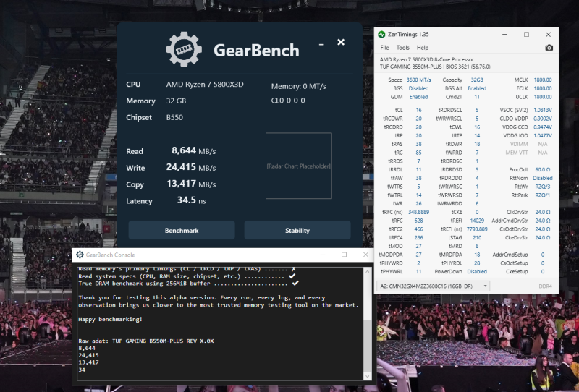
Task: Take a ZenTimings screenshot with camera icon
Action: pos(549,48)
